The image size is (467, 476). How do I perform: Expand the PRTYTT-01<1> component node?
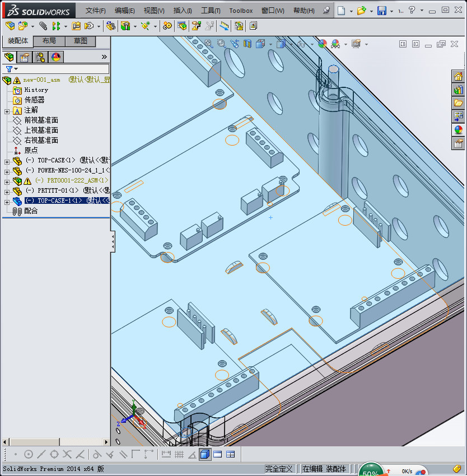7,192
